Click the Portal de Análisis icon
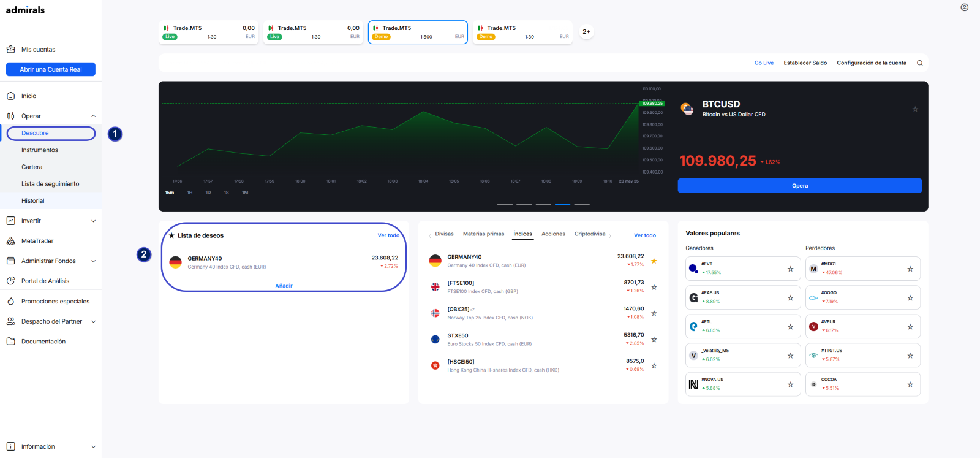980x458 pixels. [10, 281]
